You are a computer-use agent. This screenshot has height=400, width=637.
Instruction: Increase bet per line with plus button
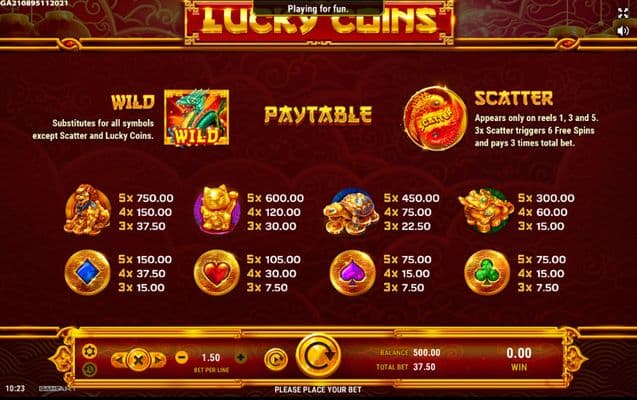click(241, 357)
